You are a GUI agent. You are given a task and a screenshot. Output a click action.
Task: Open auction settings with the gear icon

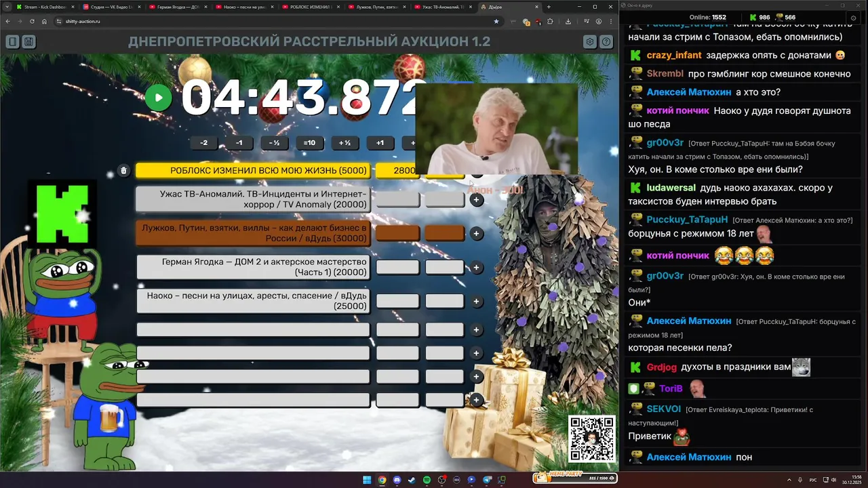(590, 42)
